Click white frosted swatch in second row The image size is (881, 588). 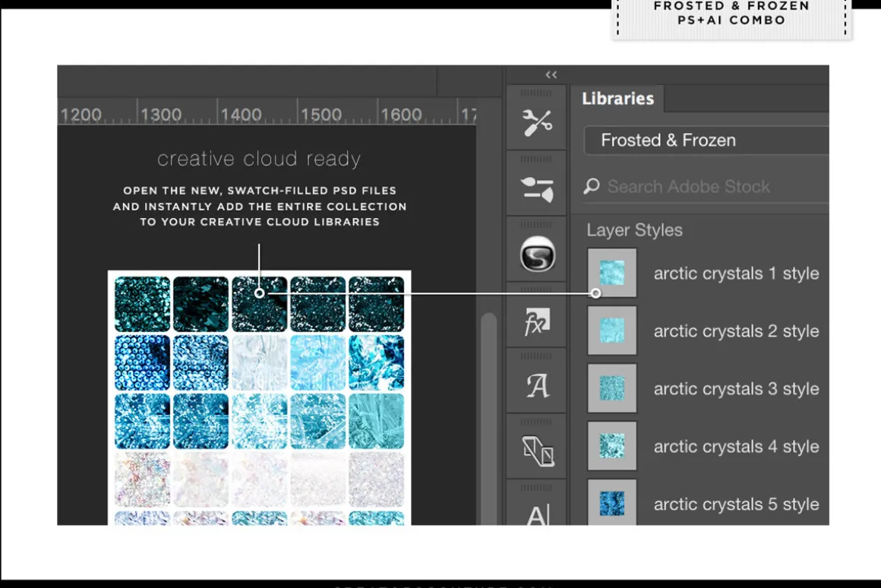(259, 362)
